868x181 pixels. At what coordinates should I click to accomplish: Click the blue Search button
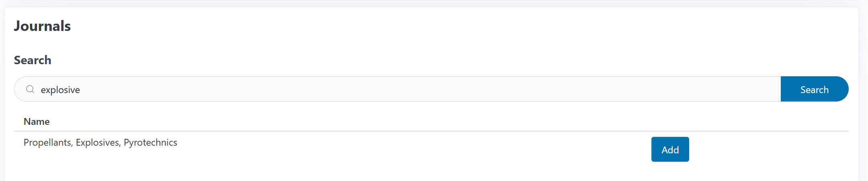click(814, 89)
